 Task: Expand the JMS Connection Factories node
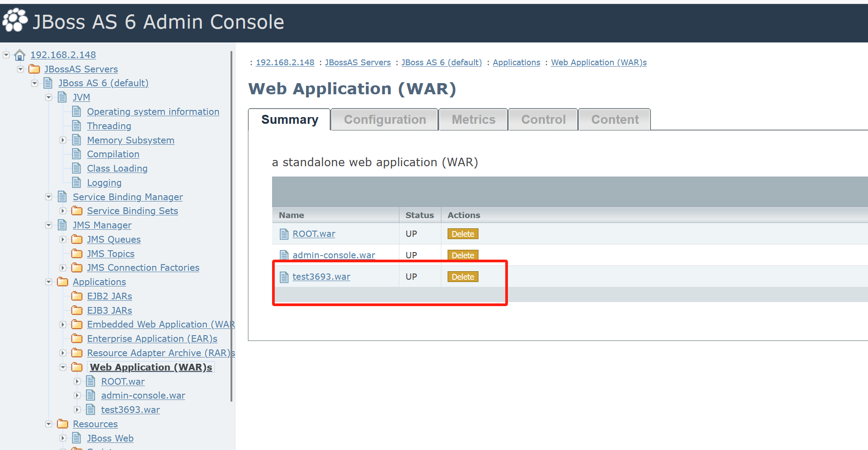pyautogui.click(x=63, y=268)
